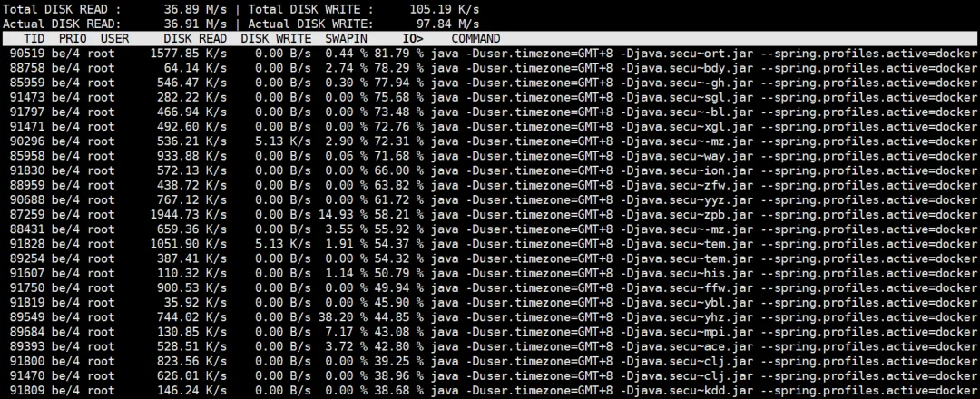Click the Total DISK READ summary value
The image size is (980, 399).
pyautogui.click(x=195, y=9)
